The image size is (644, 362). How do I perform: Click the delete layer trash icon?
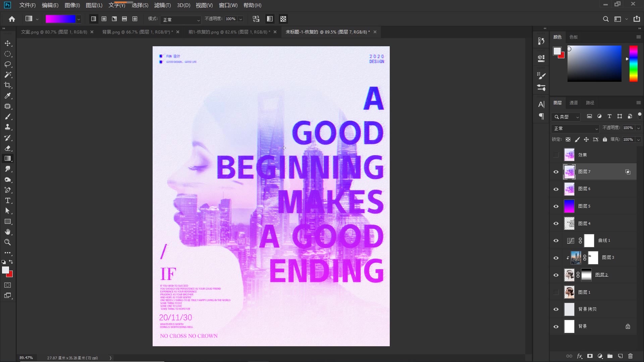click(x=630, y=356)
